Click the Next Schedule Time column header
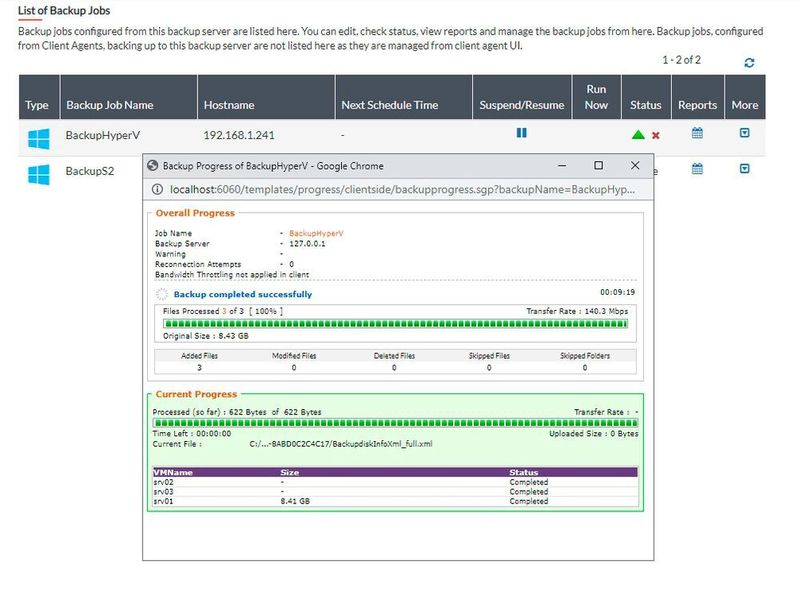 389,105
